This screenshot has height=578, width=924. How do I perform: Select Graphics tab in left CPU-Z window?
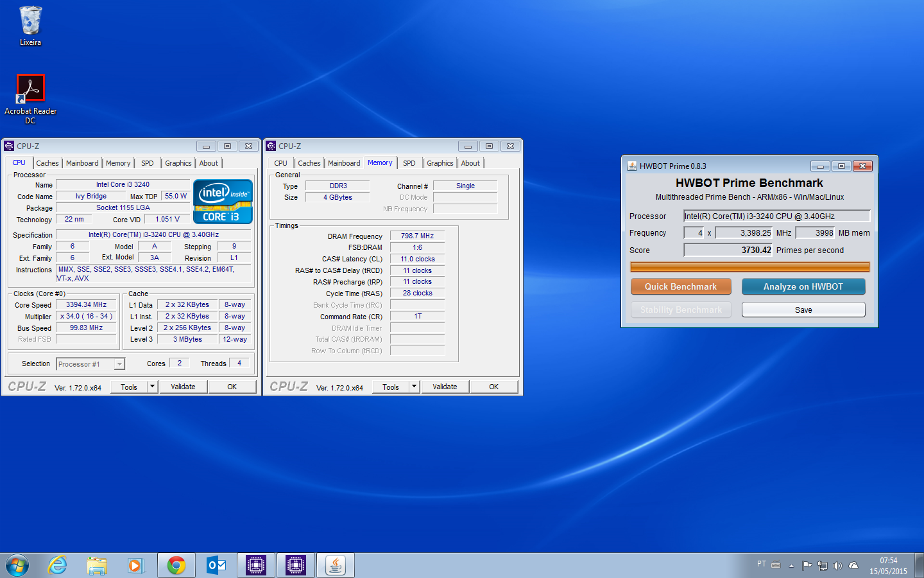pos(178,163)
